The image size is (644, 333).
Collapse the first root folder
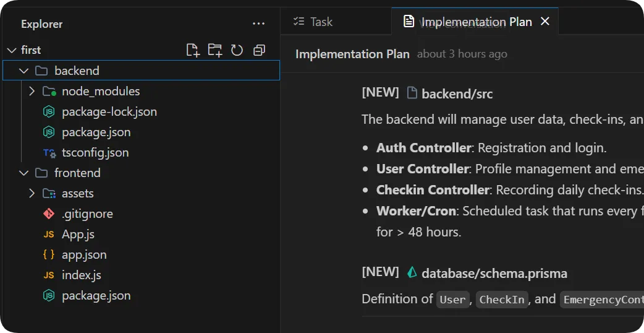tap(11, 50)
